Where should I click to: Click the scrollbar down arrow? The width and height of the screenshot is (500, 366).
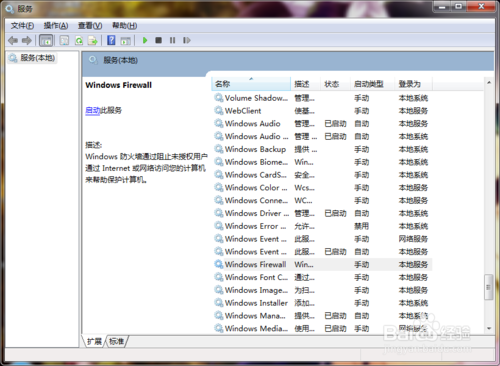(489, 328)
